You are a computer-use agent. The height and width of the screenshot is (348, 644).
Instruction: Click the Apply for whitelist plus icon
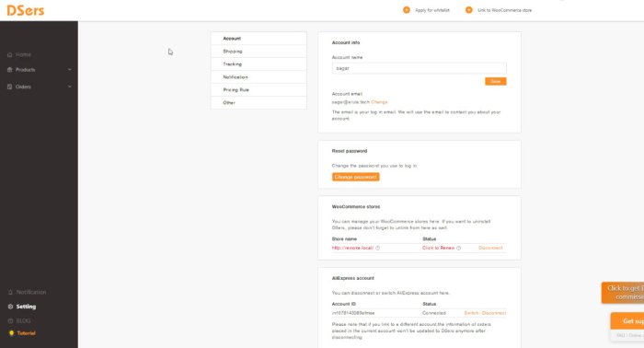click(x=407, y=10)
